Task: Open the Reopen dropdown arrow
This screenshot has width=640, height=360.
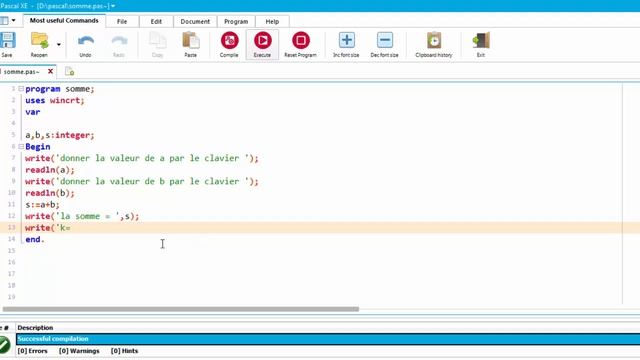Action: [59, 44]
